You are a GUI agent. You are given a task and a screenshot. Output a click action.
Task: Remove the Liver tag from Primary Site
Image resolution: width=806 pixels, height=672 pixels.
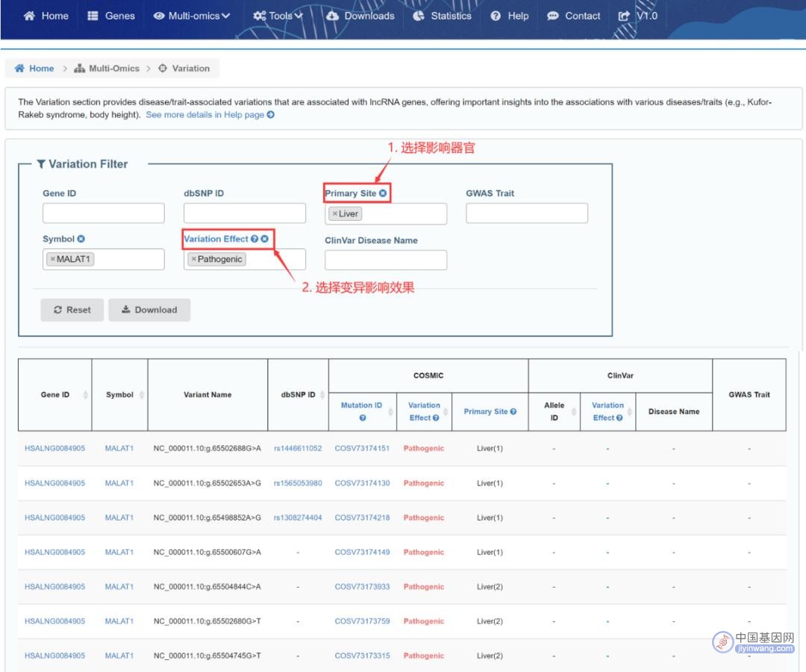pos(335,214)
